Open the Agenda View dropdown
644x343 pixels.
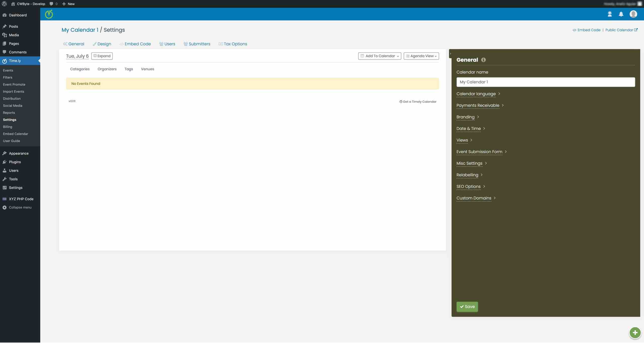coord(421,56)
